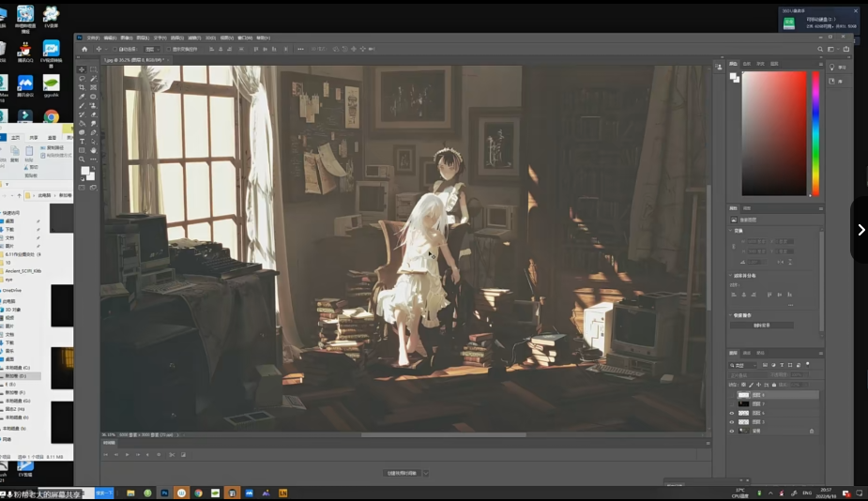Image resolution: width=868 pixels, height=501 pixels.
Task: Click the Home icon in options bar
Action: pyautogui.click(x=84, y=50)
